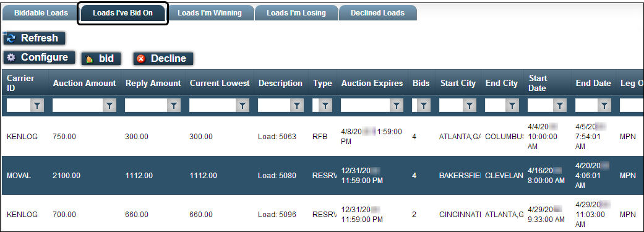The height and width of the screenshot is (232, 644).
Task: Click the Auction Amount filter text field
Action: coord(77,106)
